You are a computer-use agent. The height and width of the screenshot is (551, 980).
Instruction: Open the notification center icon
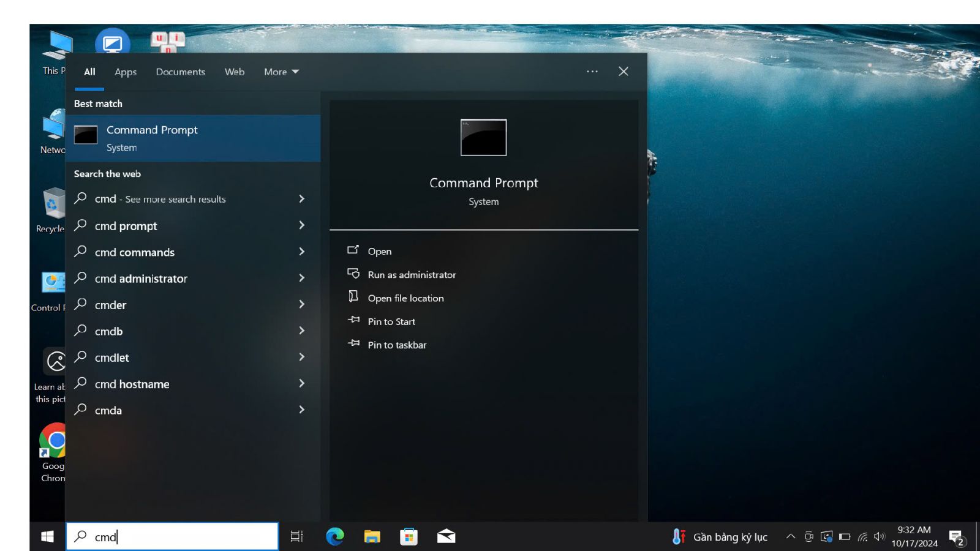[x=957, y=538]
